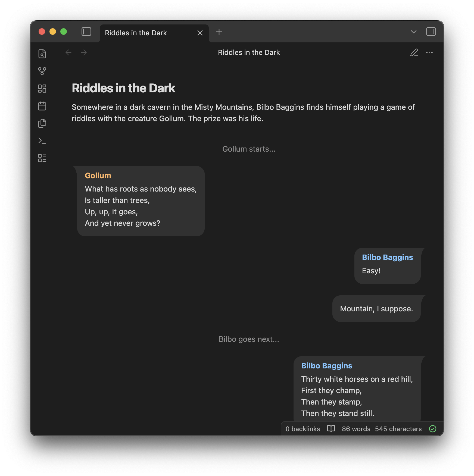Open the more options three-dot menu
474x476 pixels.
point(429,52)
